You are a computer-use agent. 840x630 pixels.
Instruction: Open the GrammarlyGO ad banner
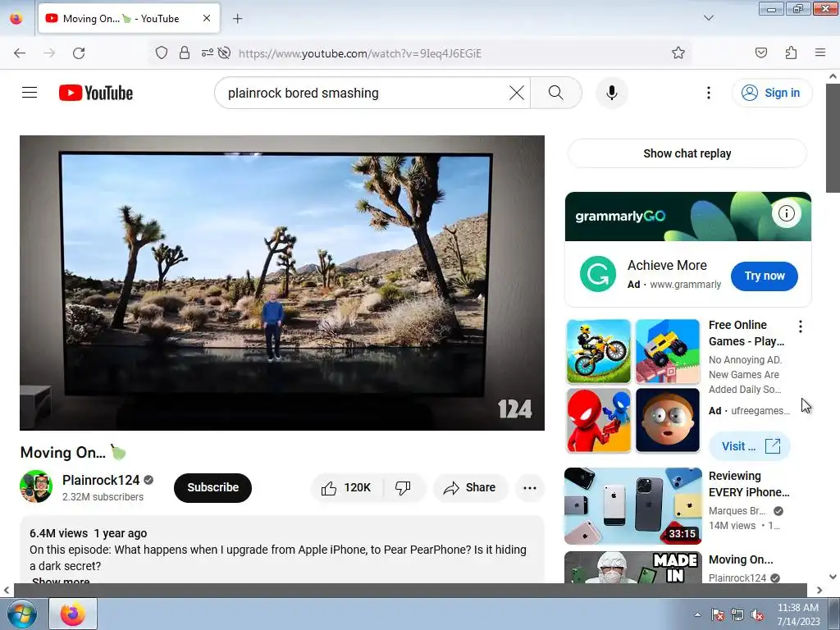click(x=688, y=217)
